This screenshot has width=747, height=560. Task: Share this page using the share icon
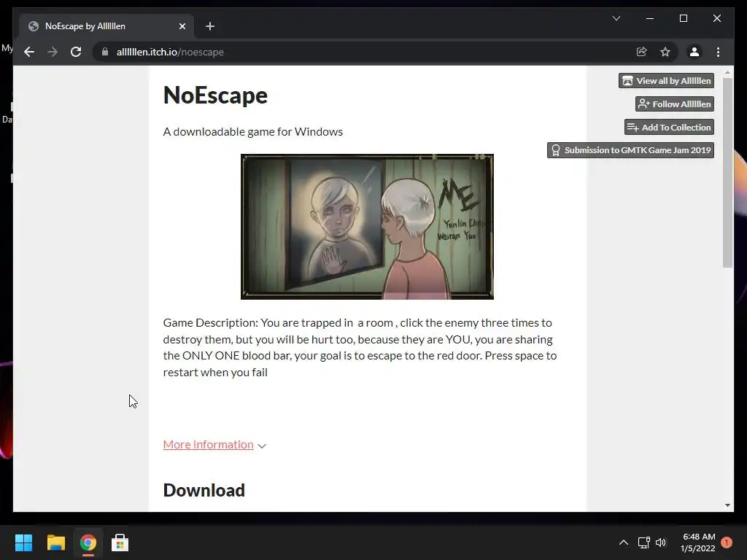coord(642,52)
